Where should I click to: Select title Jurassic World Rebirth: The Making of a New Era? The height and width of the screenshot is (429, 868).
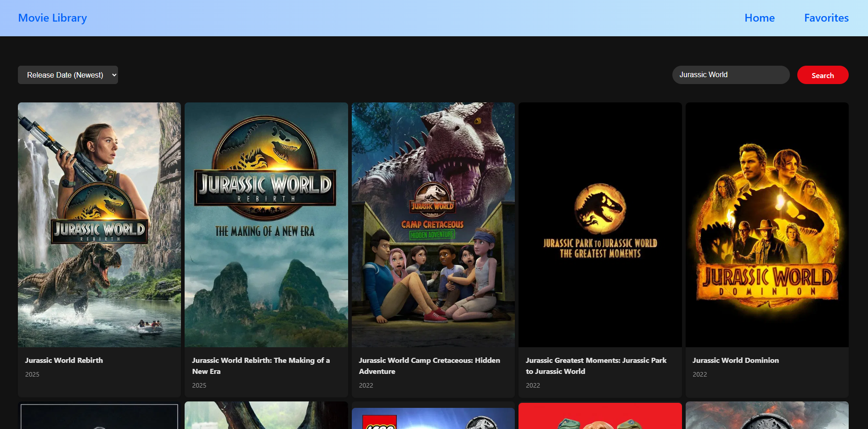[260, 366]
